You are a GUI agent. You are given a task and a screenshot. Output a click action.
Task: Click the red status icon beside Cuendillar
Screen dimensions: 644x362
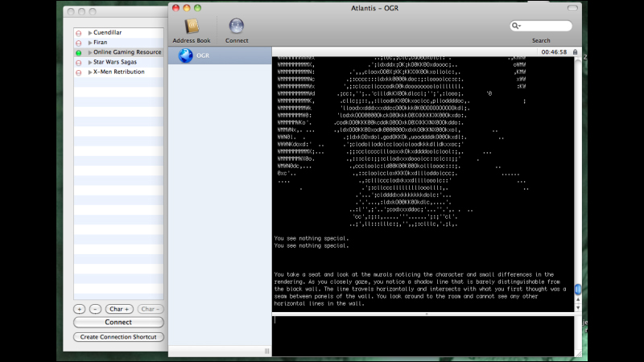click(x=78, y=33)
